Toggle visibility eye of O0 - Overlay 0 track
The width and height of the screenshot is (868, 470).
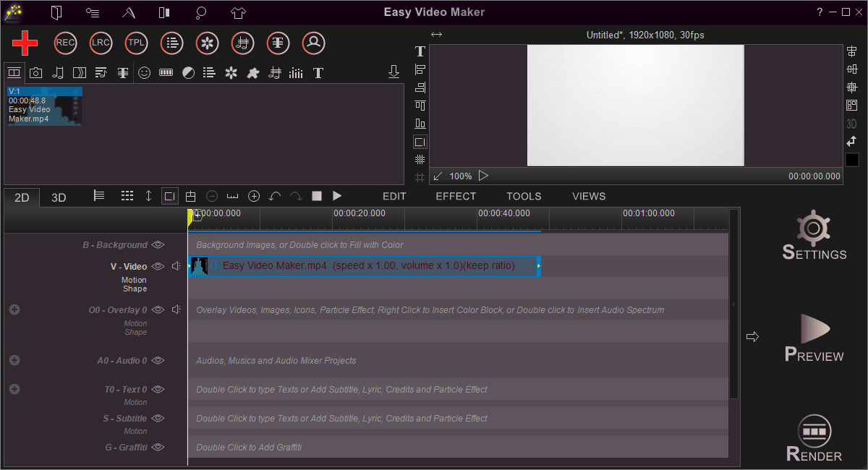pyautogui.click(x=158, y=309)
